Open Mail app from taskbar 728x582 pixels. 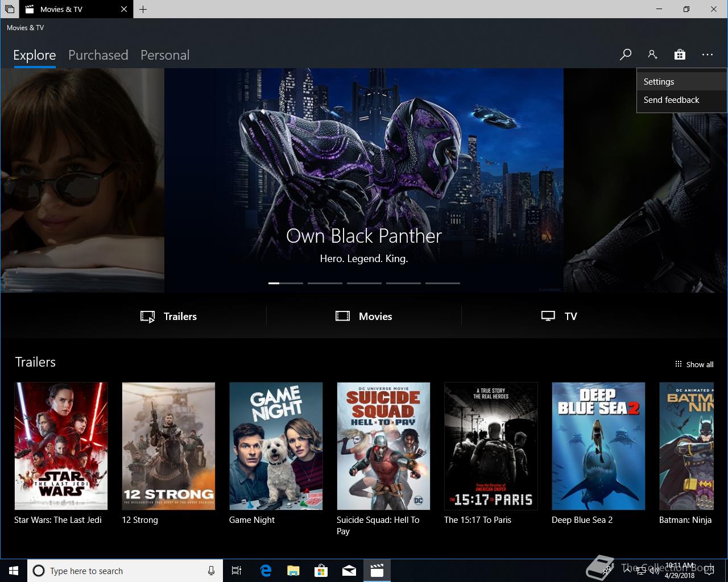click(x=349, y=571)
